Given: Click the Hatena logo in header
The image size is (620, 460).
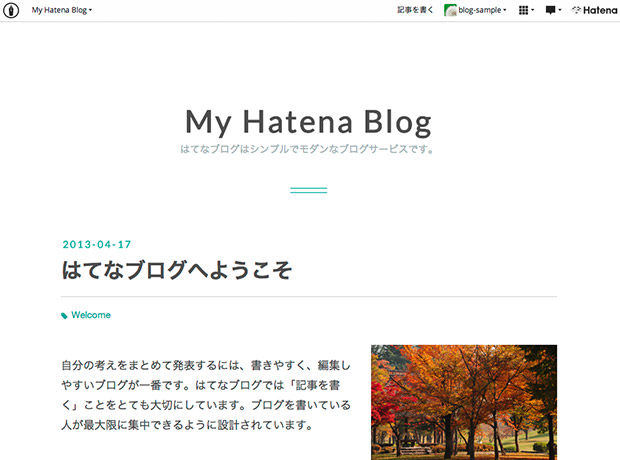Looking at the screenshot, I should pyautogui.click(x=594, y=10).
